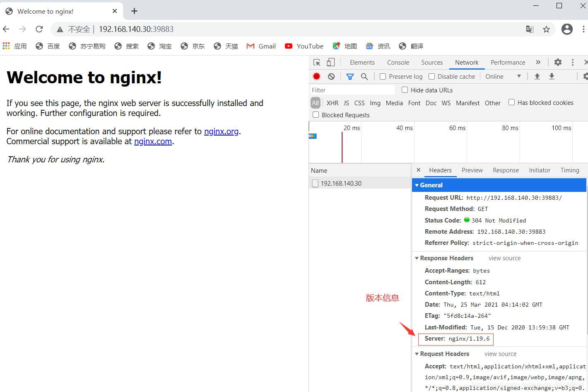This screenshot has height=392, width=588.
Task: View source of Request Headers
Action: (500, 354)
